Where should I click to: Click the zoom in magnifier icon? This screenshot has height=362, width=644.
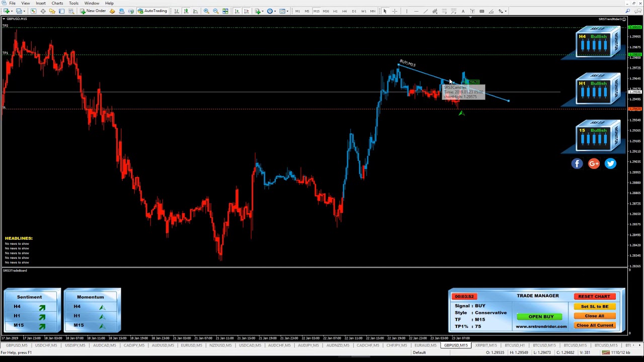coord(206,11)
